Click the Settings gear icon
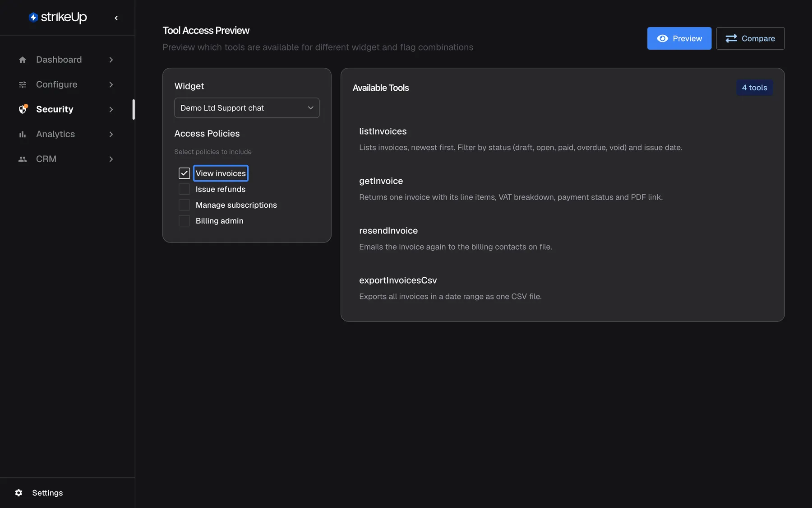The height and width of the screenshot is (508, 812). (18, 493)
